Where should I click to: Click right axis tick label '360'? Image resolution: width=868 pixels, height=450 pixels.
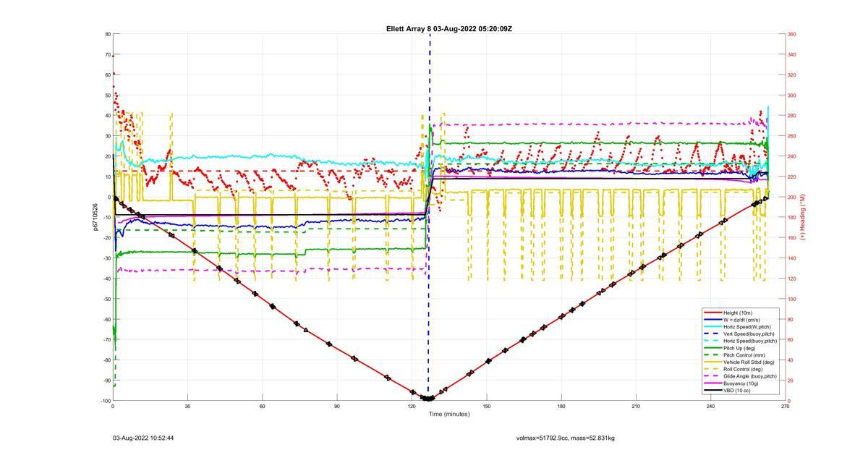792,34
